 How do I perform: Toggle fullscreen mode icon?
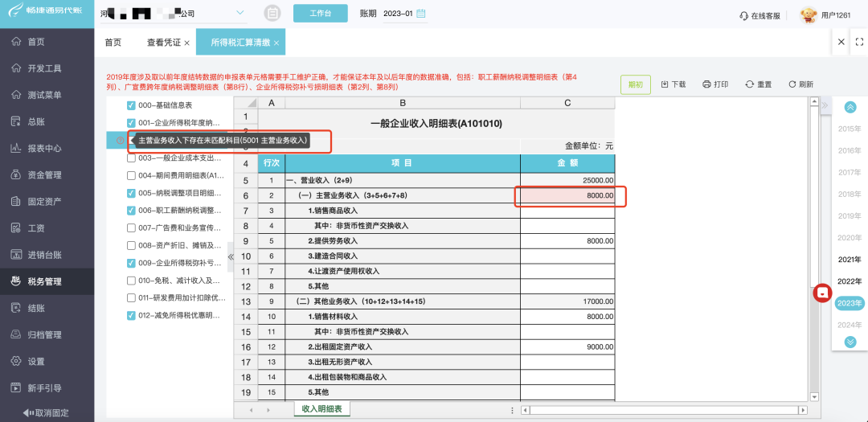click(x=859, y=42)
